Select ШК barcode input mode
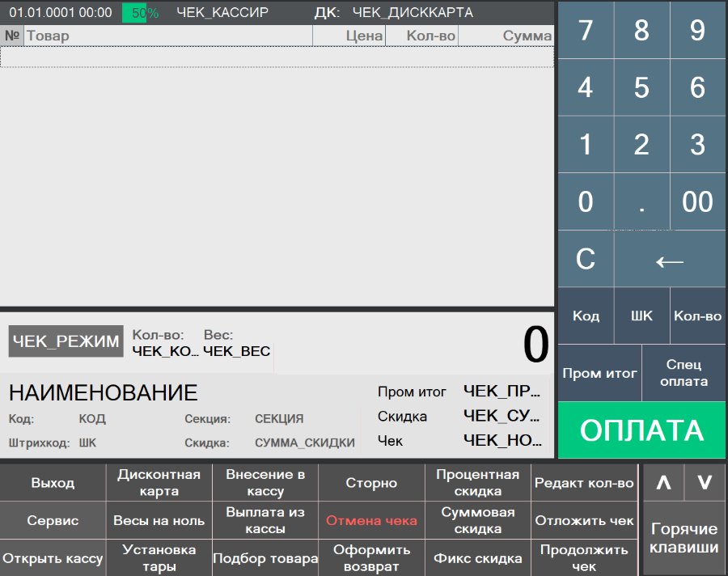The width and height of the screenshot is (728, 576). [x=641, y=316]
